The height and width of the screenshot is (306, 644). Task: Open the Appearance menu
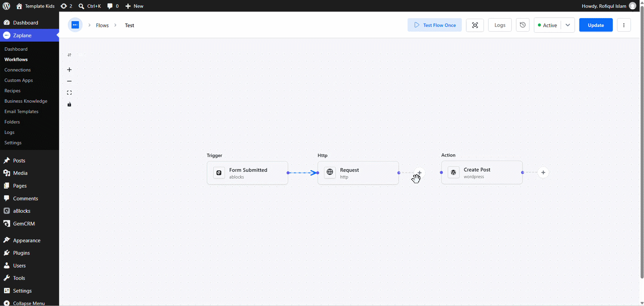click(x=29, y=241)
